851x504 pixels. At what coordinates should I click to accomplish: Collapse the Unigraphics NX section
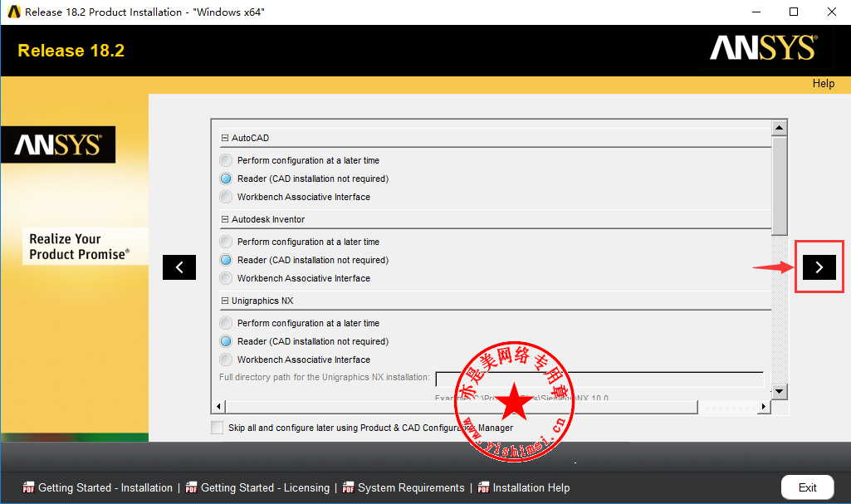225,301
